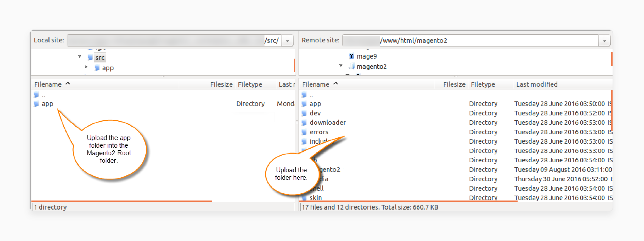The height and width of the screenshot is (241, 644).
Task: Click app folder icon in remote list
Action: pos(304,104)
